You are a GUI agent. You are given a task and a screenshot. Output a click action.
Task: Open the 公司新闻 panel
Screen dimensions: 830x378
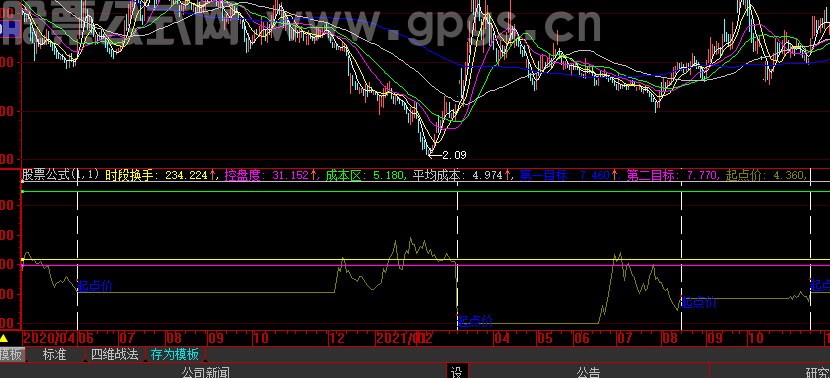(206, 373)
